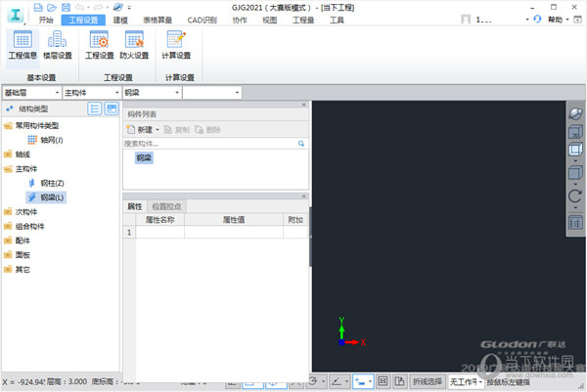Click 新建 button in 构件列表
587x392 pixels.
point(140,130)
